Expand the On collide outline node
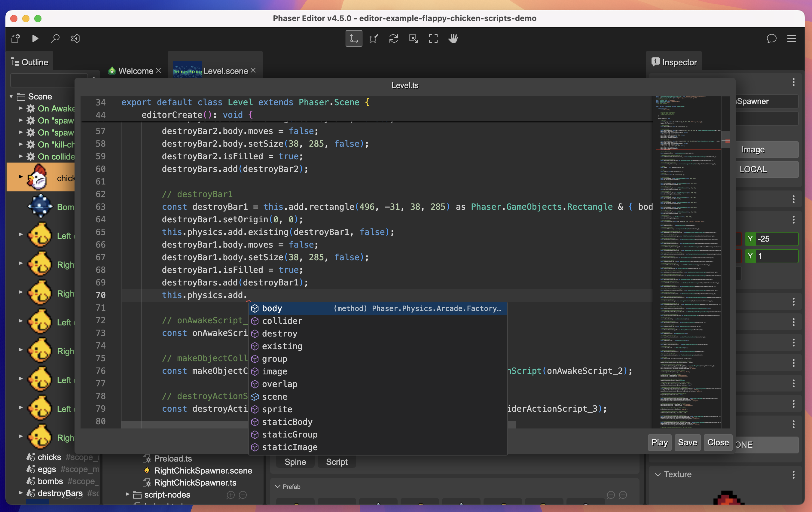Screen dimensions: 812x512 [x=20, y=157]
